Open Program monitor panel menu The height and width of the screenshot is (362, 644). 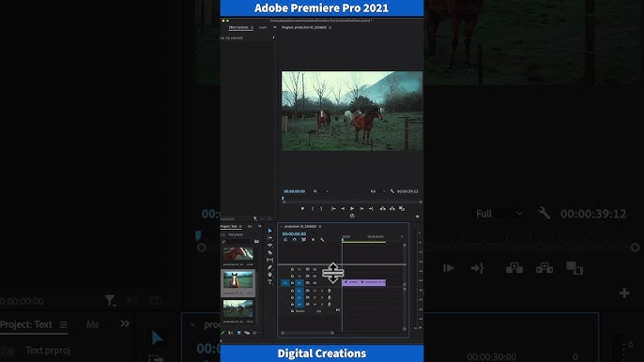330,27
